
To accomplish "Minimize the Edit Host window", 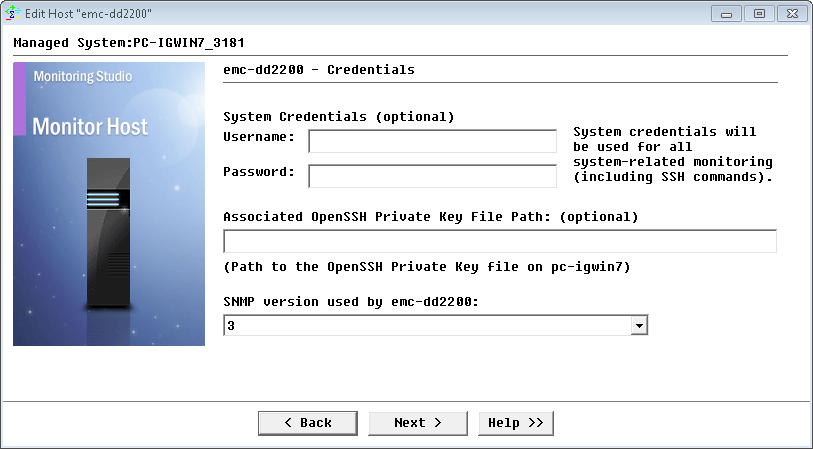I will point(726,14).
